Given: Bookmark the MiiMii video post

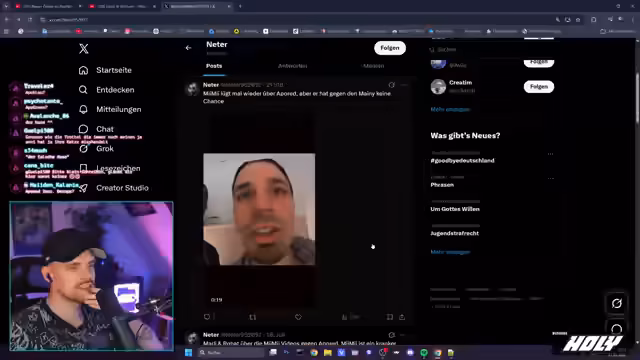Looking at the screenshot, I should 390,317.
